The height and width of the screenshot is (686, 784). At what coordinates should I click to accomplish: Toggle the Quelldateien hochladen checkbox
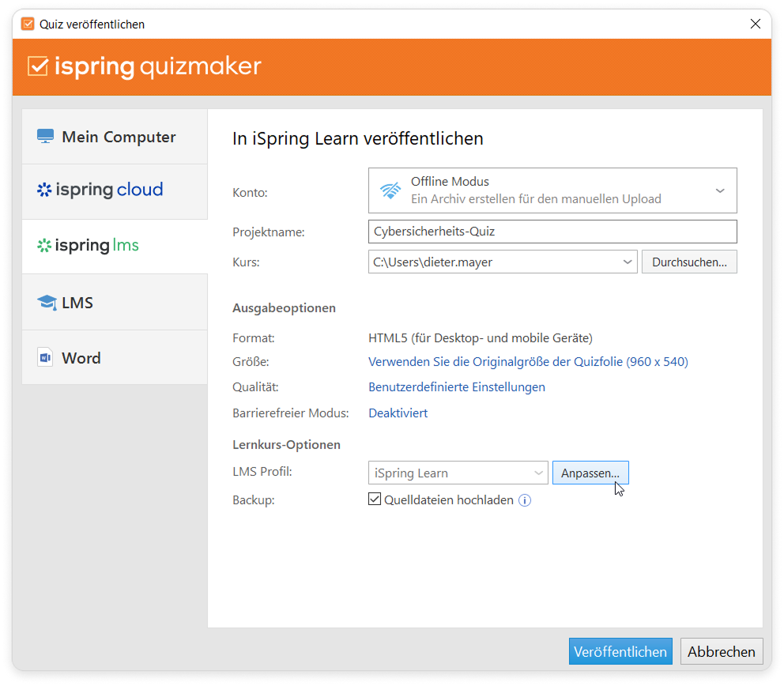point(375,499)
